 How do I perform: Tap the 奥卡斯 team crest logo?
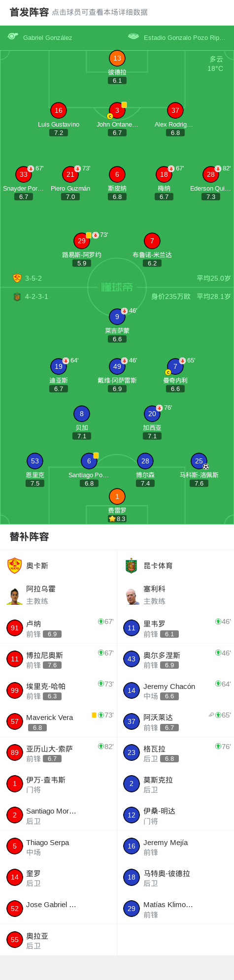[15, 565]
